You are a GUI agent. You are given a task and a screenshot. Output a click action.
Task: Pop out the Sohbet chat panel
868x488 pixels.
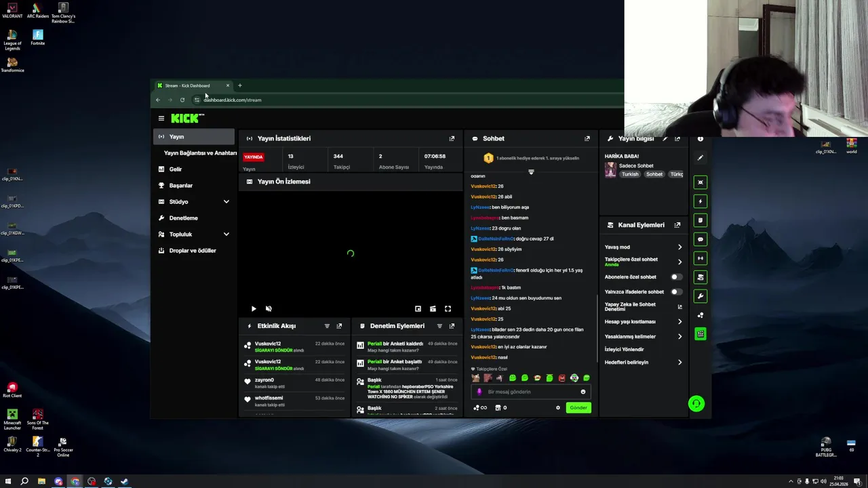click(x=587, y=138)
